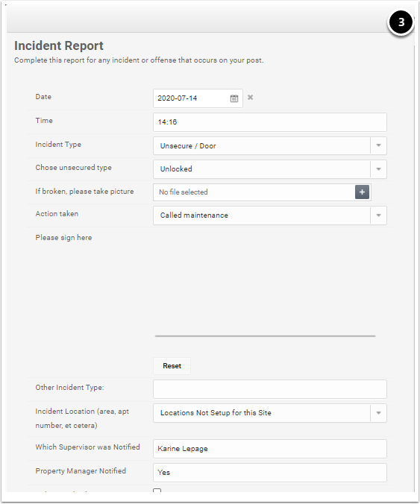Expand the Action taken dropdown

pos(378,215)
